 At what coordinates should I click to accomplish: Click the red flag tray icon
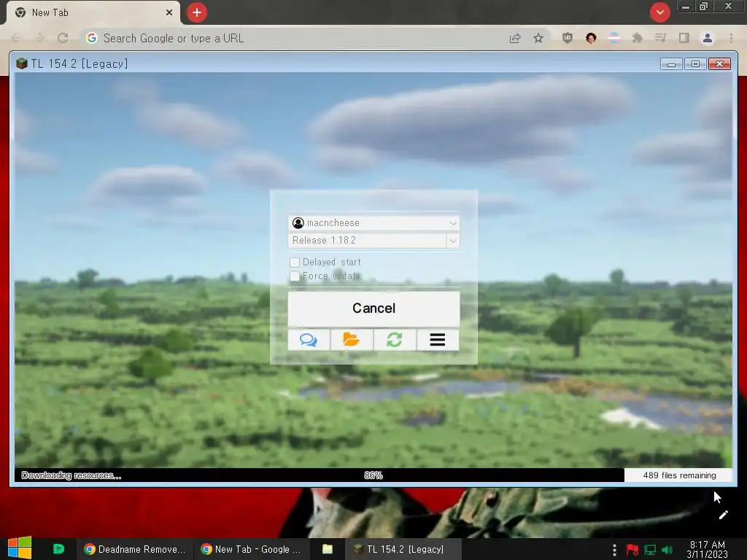click(x=632, y=550)
